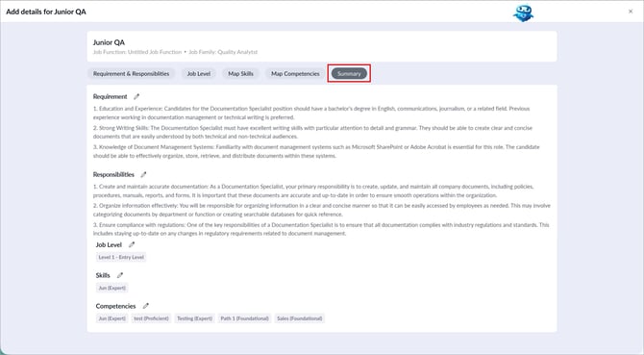This screenshot has width=644, height=355.
Task: Select the Testing (Expert) competency tag
Action: pos(195,318)
